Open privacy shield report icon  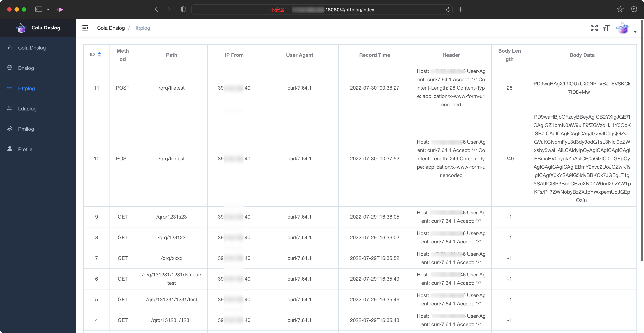pyautogui.click(x=183, y=9)
